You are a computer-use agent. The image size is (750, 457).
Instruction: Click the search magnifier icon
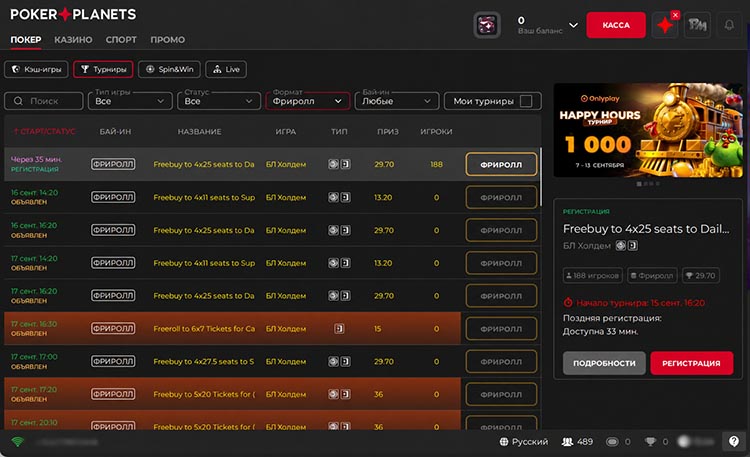coord(18,101)
